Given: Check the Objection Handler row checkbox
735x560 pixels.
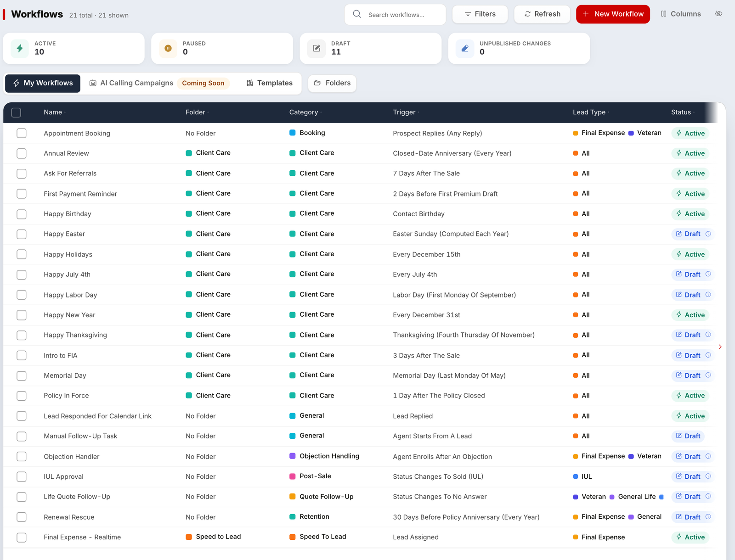Looking at the screenshot, I should 22,456.
